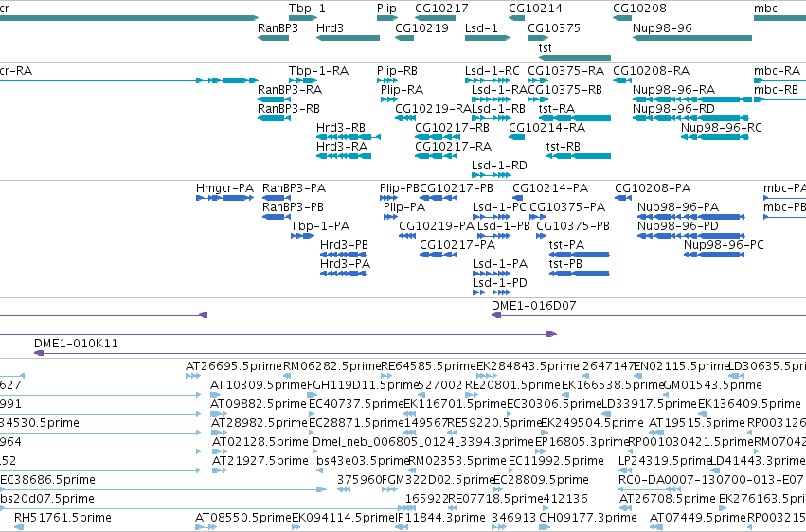The image size is (806, 532).
Task: Click the Plip-PA protein label
Action: coord(404,207)
